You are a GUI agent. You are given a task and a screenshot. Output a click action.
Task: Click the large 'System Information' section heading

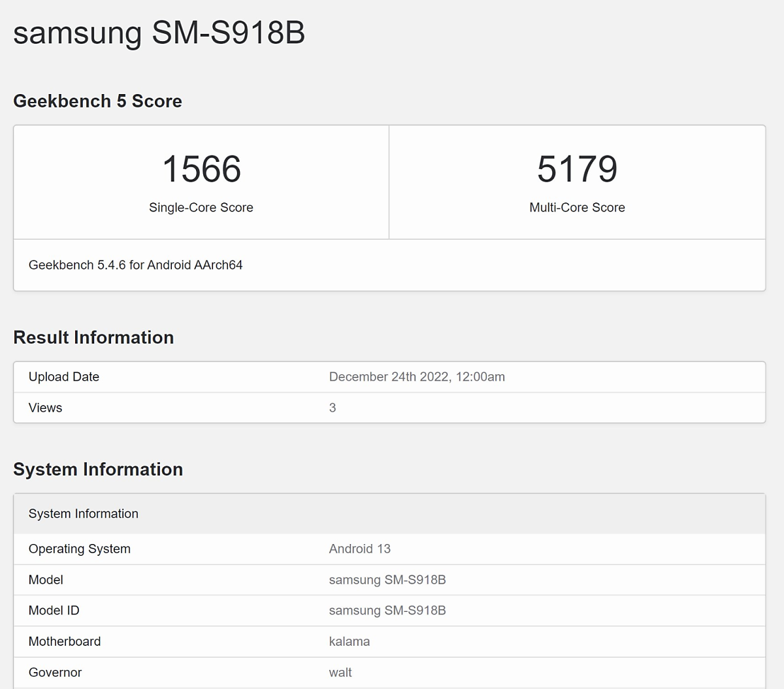coord(98,470)
